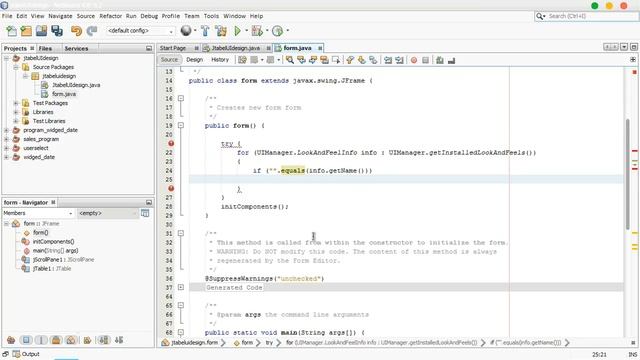Toggle Show Inherited Members filter in Navigator
This screenshot has height=360, width=640.
[x=11, y=340]
